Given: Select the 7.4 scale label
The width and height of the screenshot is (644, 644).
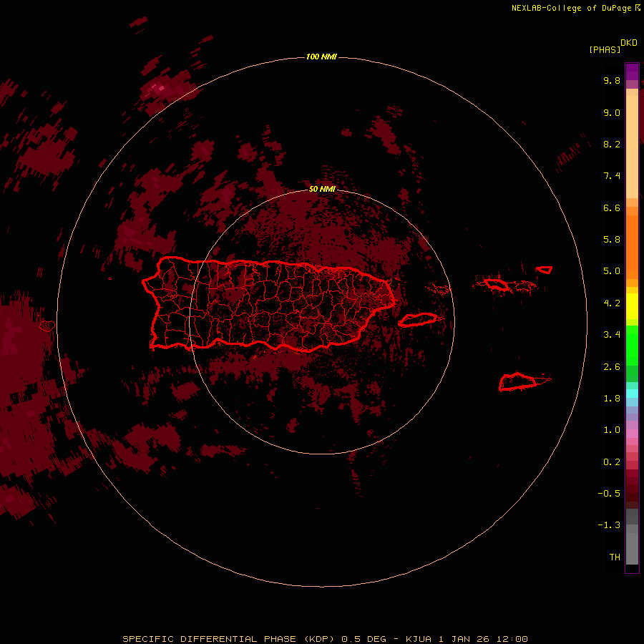Looking at the screenshot, I should (612, 176).
